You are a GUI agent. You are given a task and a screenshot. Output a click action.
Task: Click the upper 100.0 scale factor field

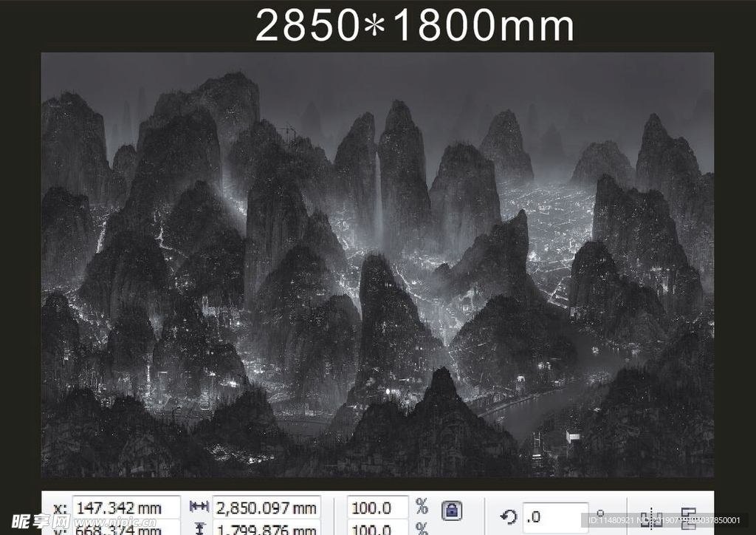(377, 508)
